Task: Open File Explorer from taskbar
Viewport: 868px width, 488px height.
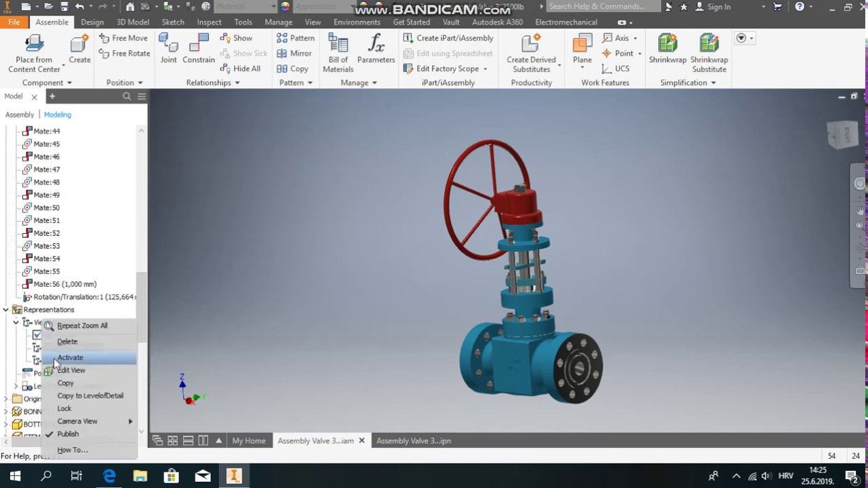Action: pos(140,476)
